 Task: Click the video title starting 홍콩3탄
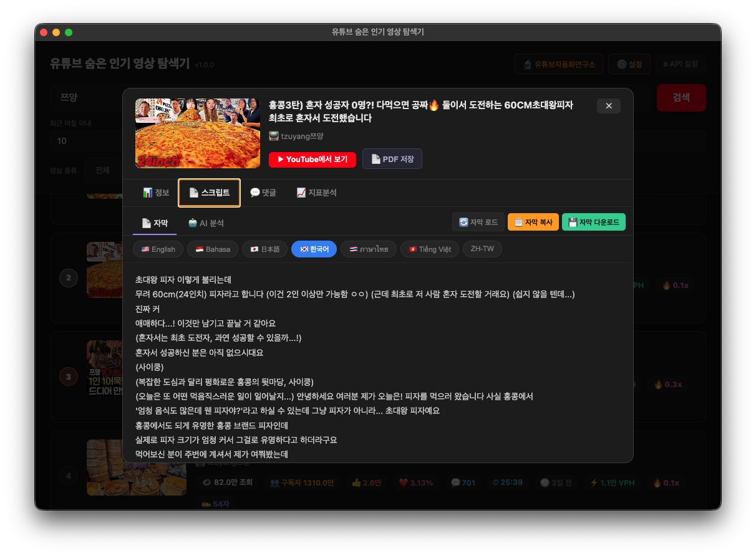click(421, 112)
